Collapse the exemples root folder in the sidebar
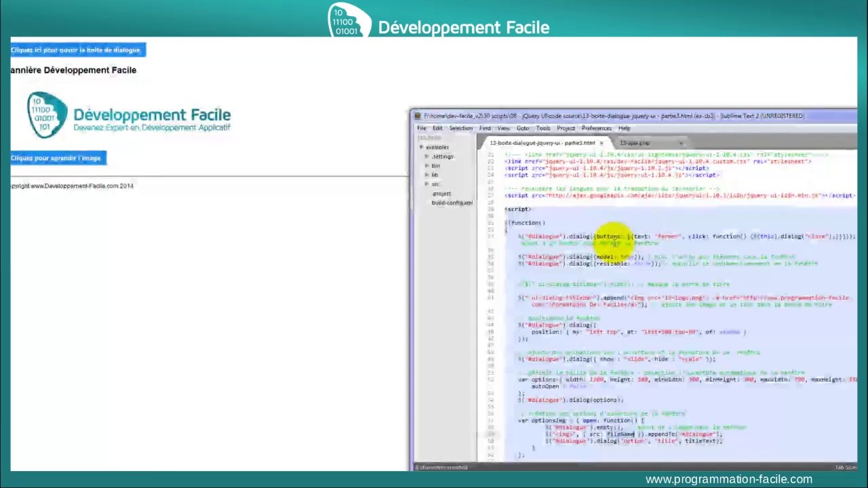The image size is (868, 488). [x=421, y=147]
